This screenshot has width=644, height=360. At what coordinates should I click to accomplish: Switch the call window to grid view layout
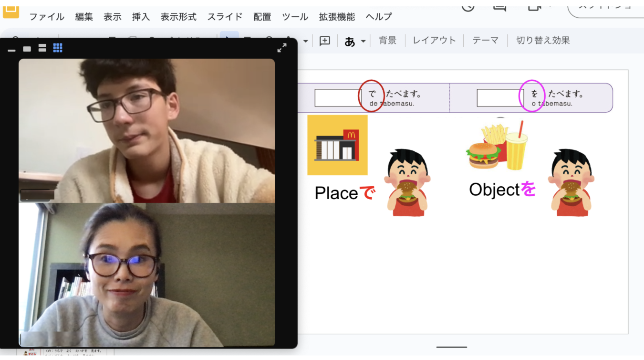[57, 48]
